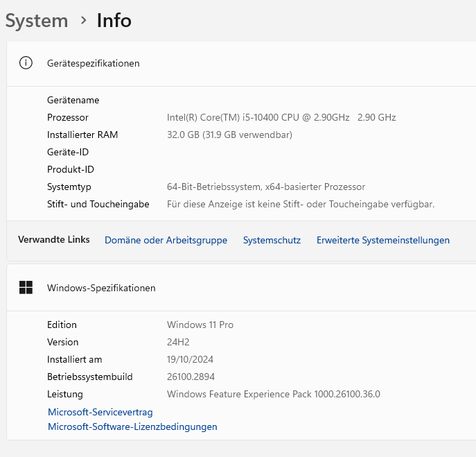This screenshot has height=457, width=476.
Task: Go back to System in breadcrumb
Action: [37, 21]
